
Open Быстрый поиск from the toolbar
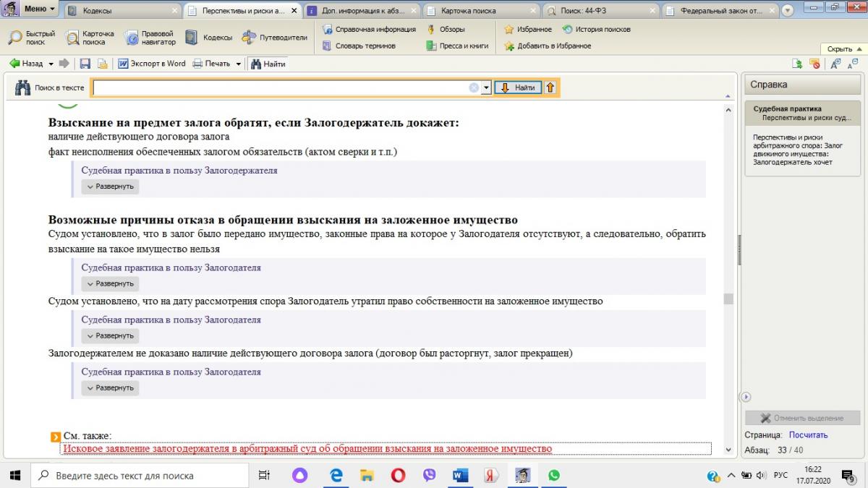pyautogui.click(x=31, y=38)
